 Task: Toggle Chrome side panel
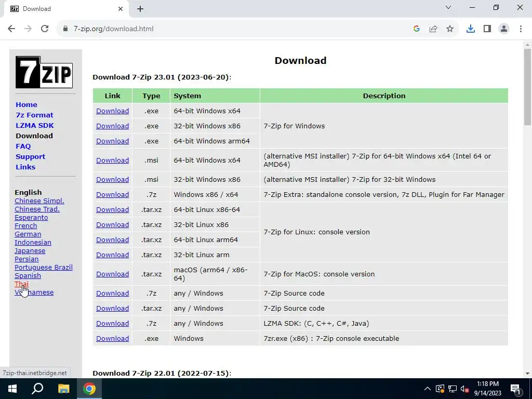(x=487, y=29)
